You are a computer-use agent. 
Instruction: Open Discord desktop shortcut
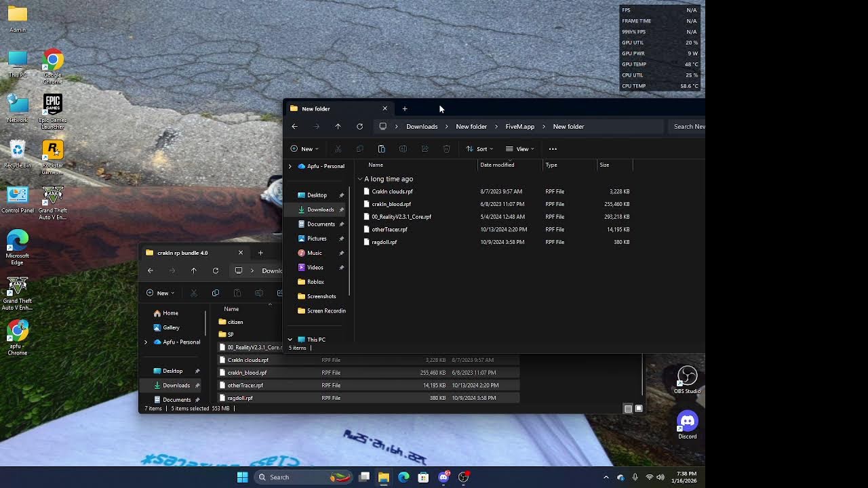688,425
